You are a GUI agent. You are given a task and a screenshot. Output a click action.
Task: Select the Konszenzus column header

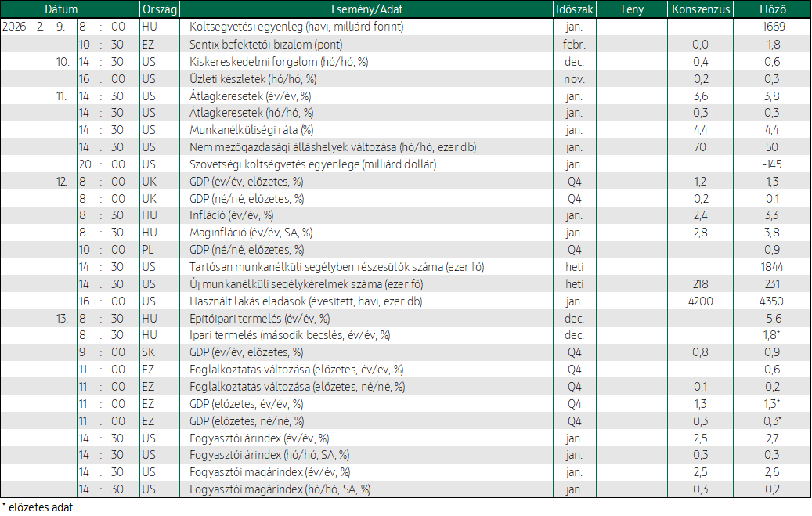click(701, 9)
